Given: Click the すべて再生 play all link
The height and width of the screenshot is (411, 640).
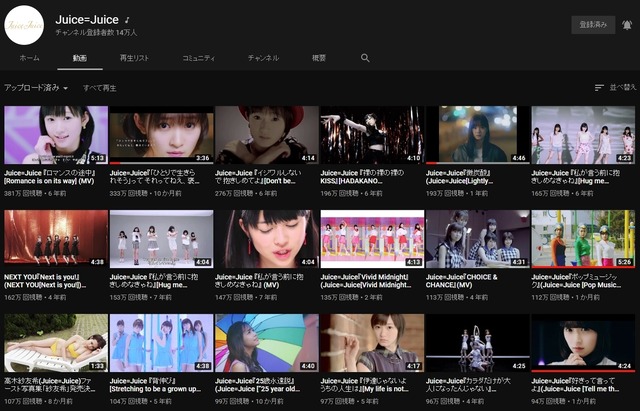Looking at the screenshot, I should pyautogui.click(x=100, y=88).
